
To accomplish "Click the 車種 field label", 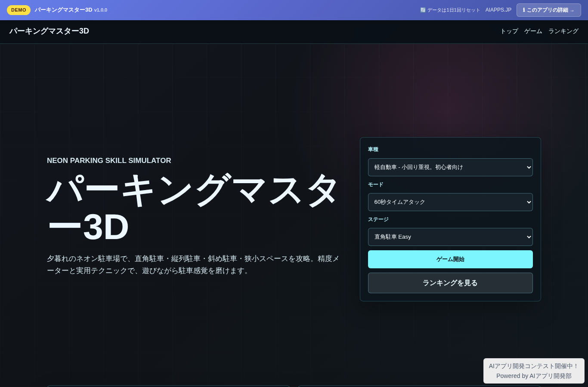I will [x=373, y=150].
